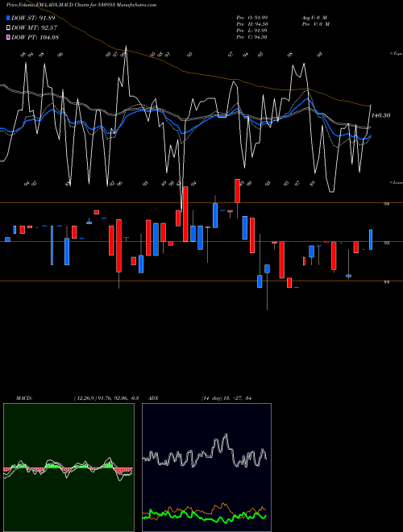Open the green MACD indicator chart panel
The image size is (403, 532).
coord(69,468)
